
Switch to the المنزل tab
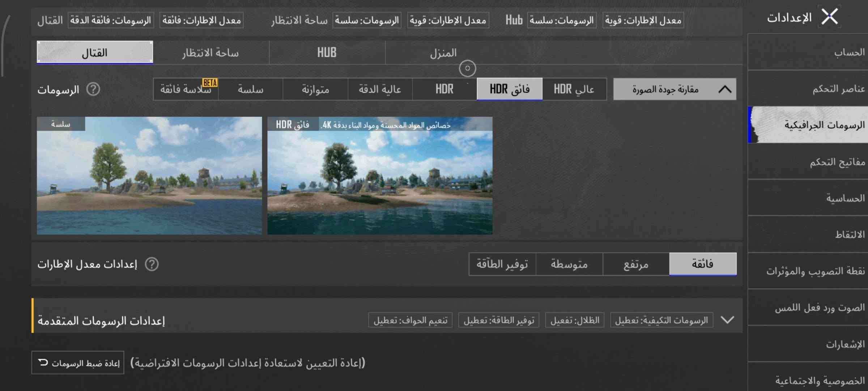tap(443, 53)
